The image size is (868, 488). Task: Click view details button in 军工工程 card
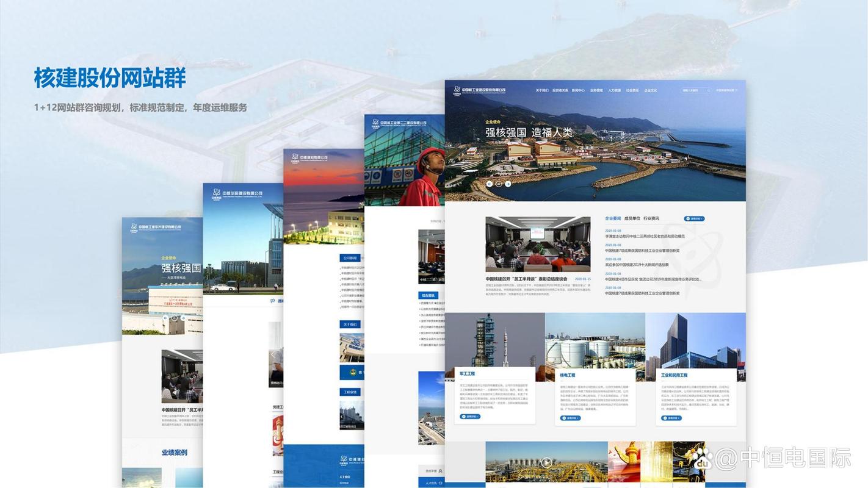(x=470, y=417)
